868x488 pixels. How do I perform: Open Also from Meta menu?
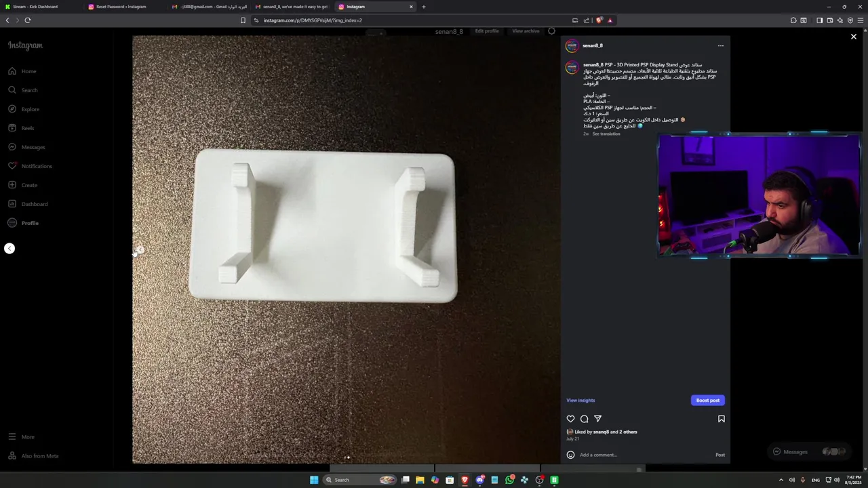click(x=33, y=456)
